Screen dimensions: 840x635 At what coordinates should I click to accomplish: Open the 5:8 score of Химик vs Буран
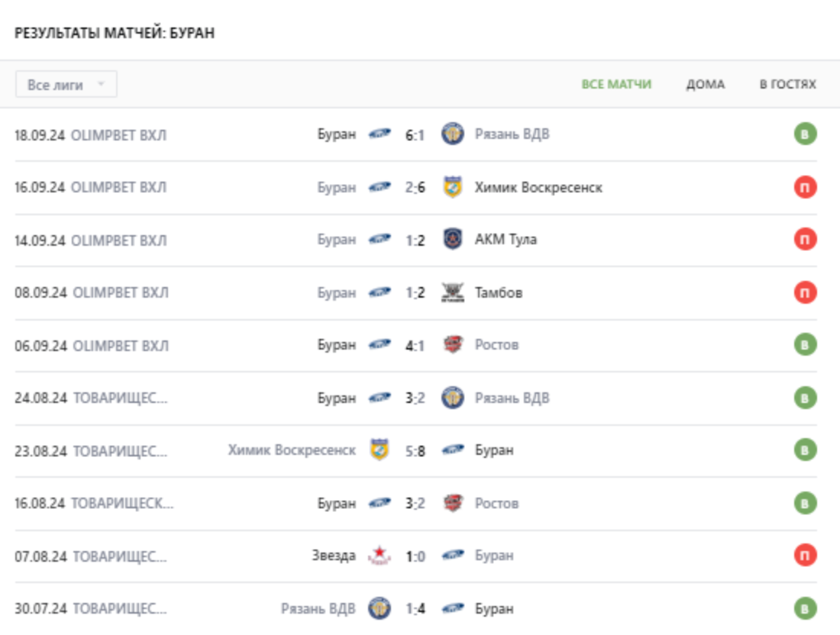tap(415, 451)
